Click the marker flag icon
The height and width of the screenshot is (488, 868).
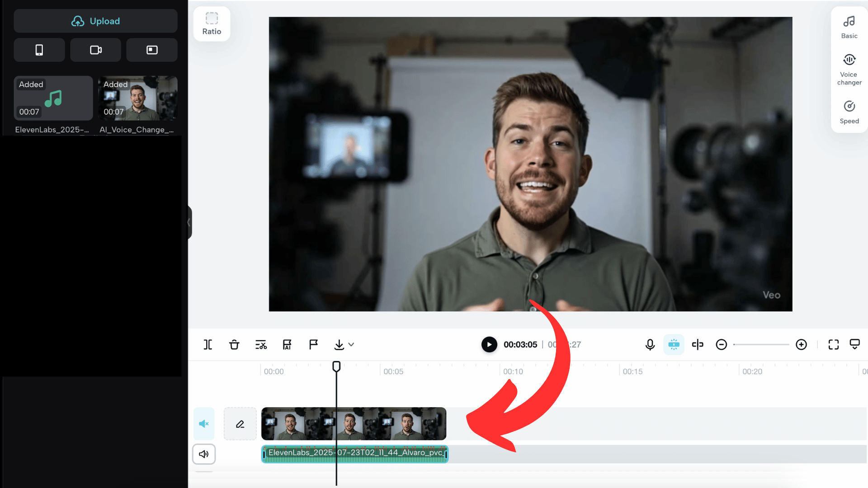point(313,345)
